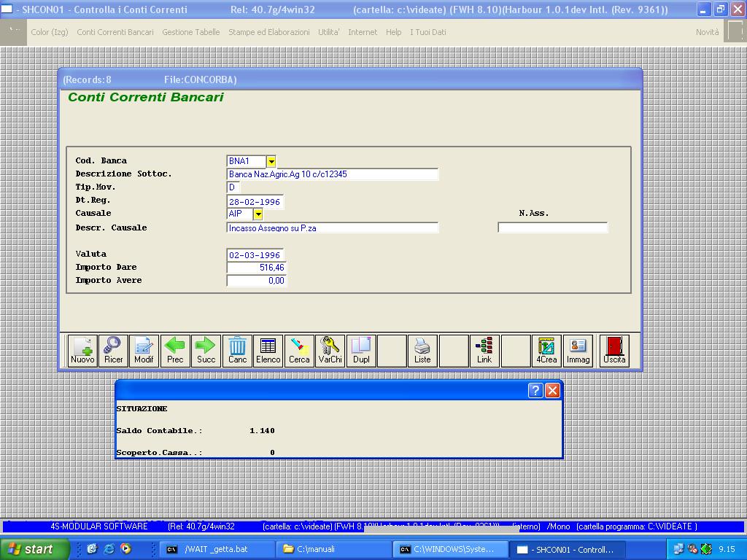Open the Ricer search icon
Viewport: 747px width, 560px height.
pos(113,351)
